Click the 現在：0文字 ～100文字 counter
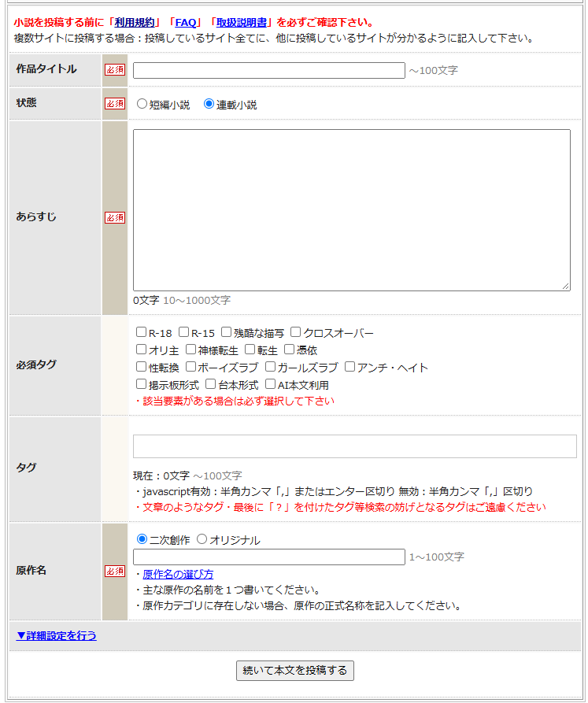This screenshot has width=588, height=703. [187, 475]
